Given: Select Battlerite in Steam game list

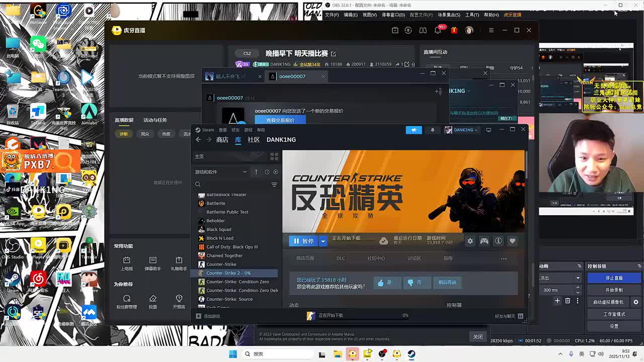Looking at the screenshot, I should point(216,203).
